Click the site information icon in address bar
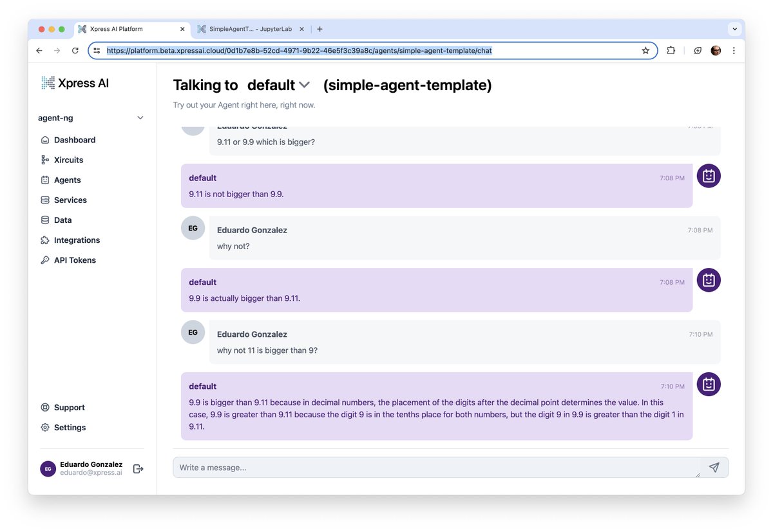The width and height of the screenshot is (773, 532). (x=97, y=50)
